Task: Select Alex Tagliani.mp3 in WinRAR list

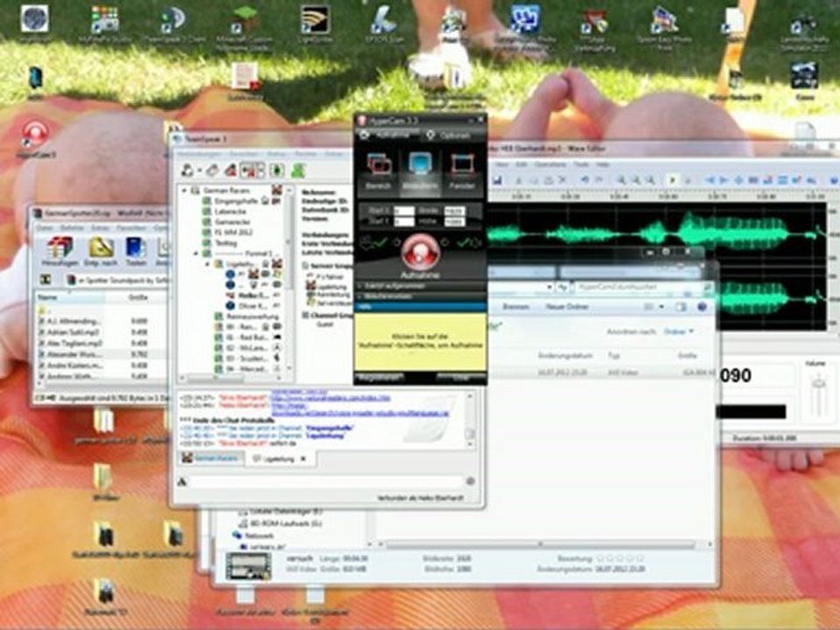Action: 73,343
